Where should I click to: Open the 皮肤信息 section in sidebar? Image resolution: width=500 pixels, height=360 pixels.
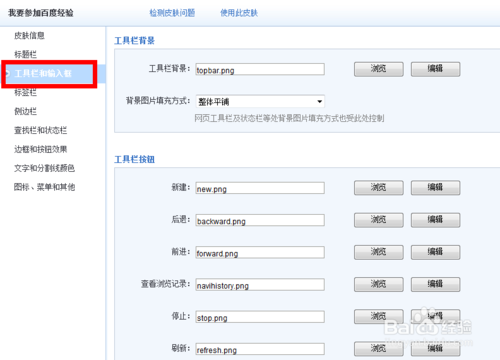(29, 35)
